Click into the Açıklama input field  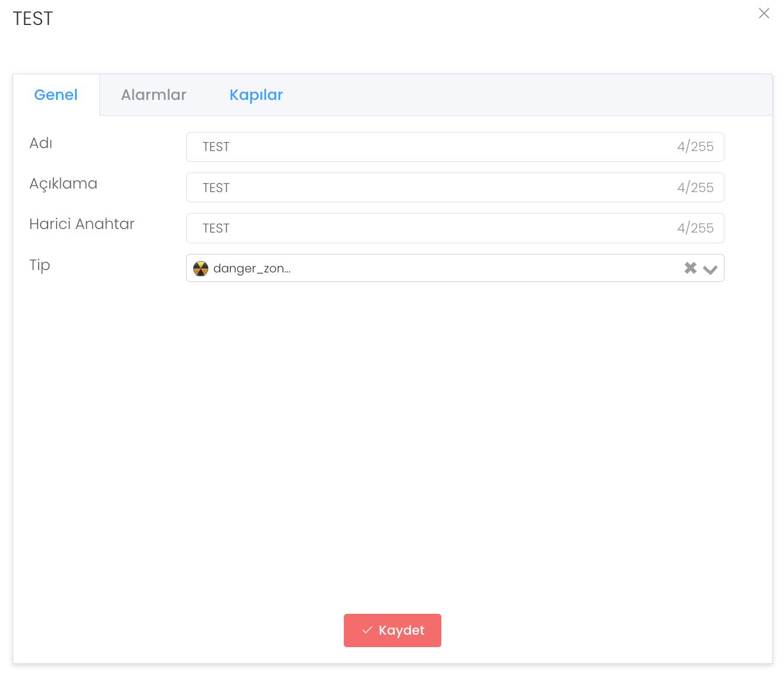pos(434,188)
